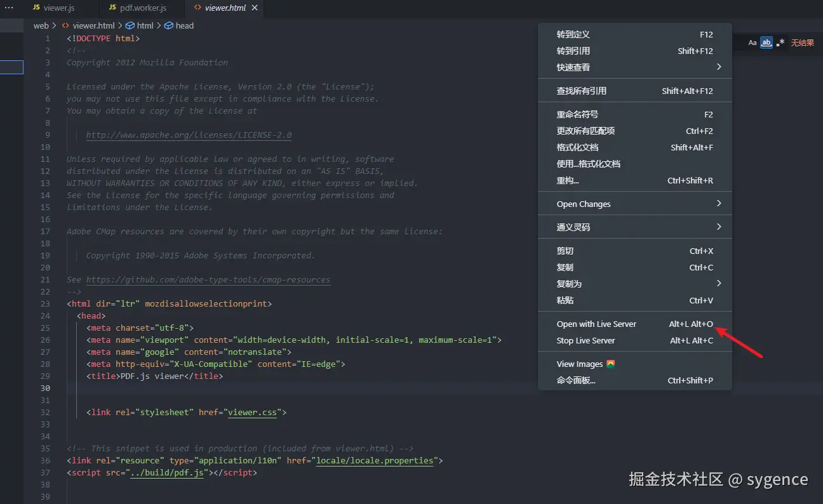
Task: Select 剪切 in the context menu
Action: (x=635, y=251)
